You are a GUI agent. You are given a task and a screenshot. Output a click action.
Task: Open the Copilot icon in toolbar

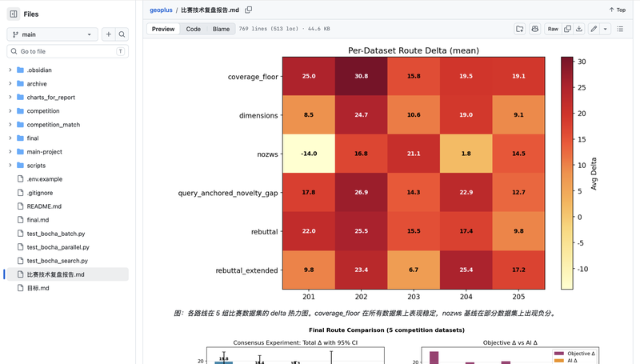point(534,29)
